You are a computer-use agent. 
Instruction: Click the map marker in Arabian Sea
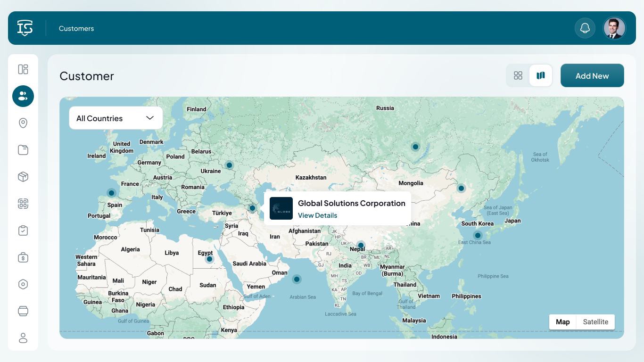297,279
